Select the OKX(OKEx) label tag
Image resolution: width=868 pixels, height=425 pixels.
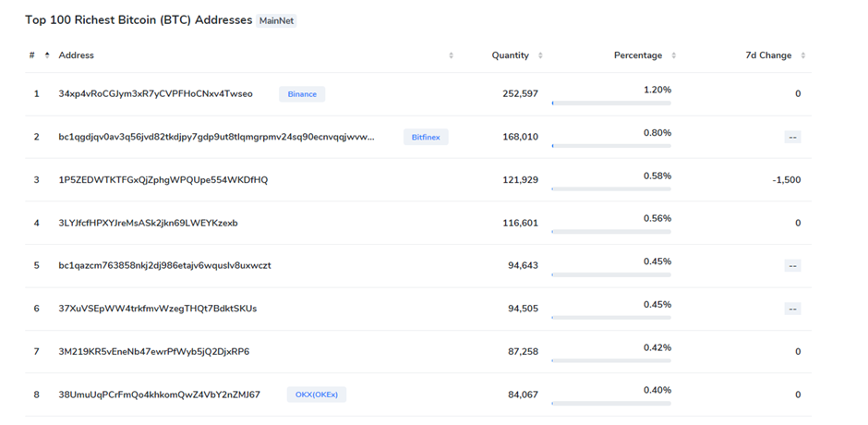(317, 395)
